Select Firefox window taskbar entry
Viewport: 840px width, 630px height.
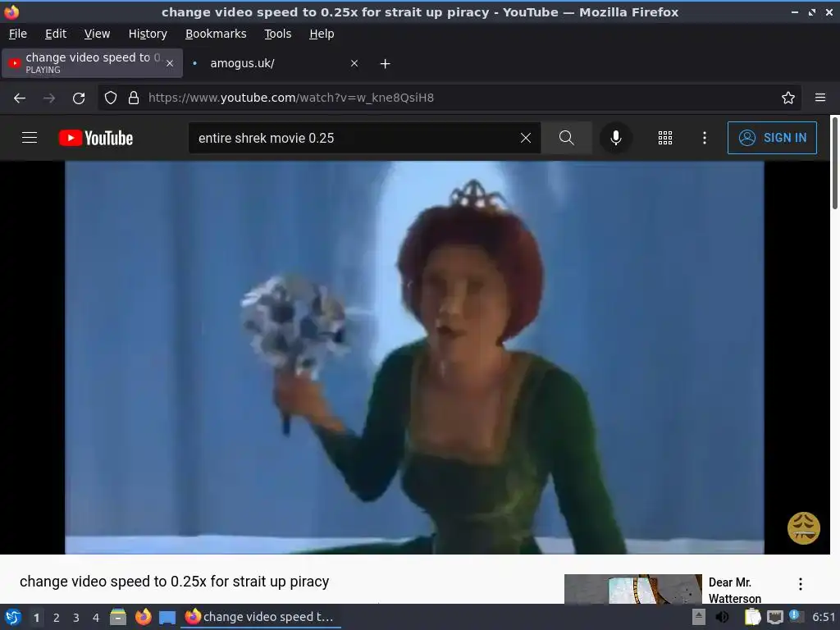coord(261,617)
